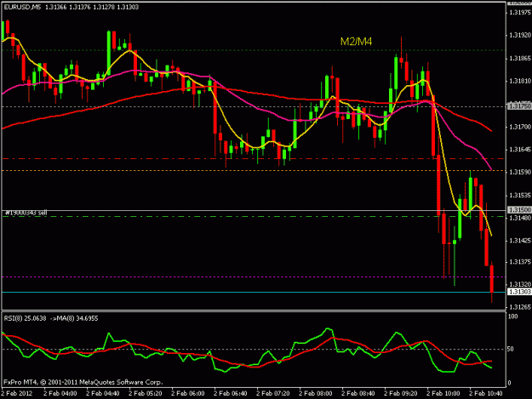Click the 1.31535 price axis label
532x399 pixels.
[520, 196]
